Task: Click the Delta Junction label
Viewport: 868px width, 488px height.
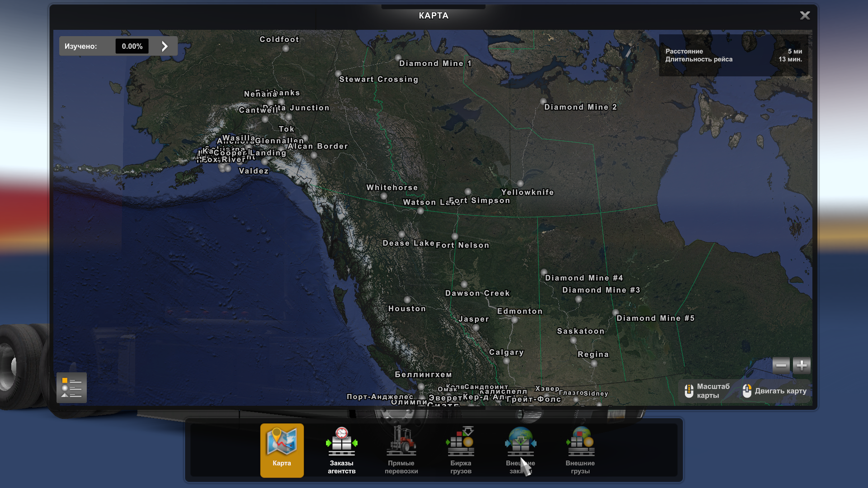Action: pos(296,108)
